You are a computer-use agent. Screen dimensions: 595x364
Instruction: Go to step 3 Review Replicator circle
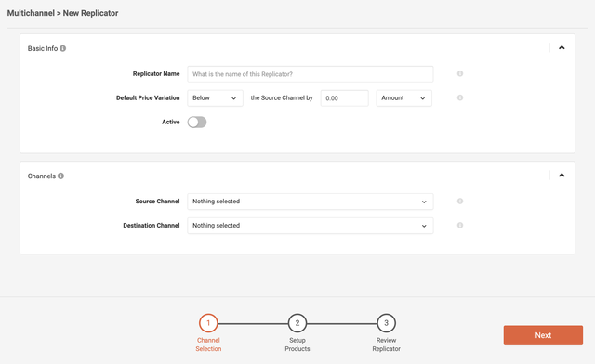point(387,323)
